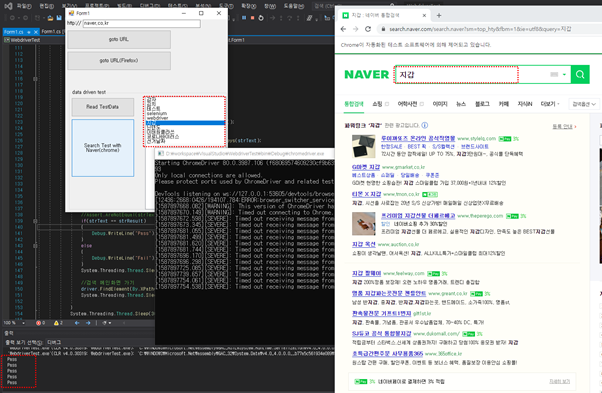Select the 지식iN tab on Naver

tap(524, 104)
